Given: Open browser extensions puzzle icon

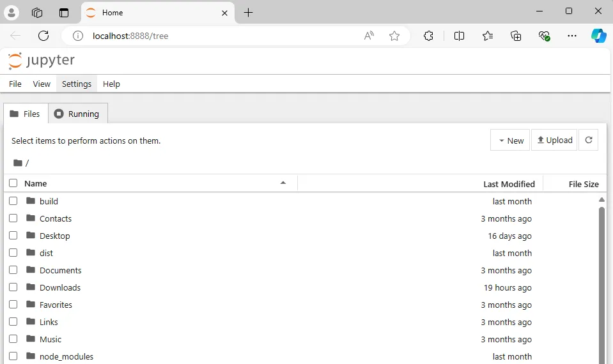Looking at the screenshot, I should (x=429, y=36).
